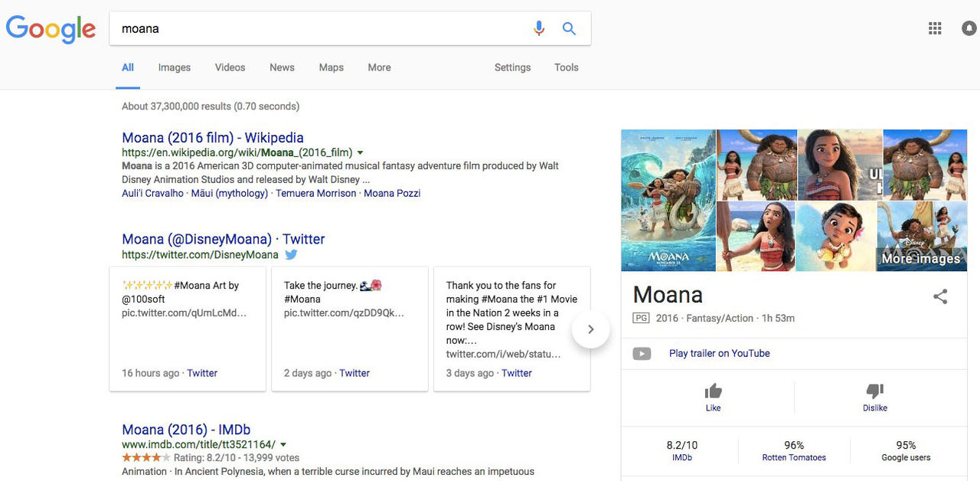Switch to the News tab
The width and height of the screenshot is (980, 481).
[282, 67]
